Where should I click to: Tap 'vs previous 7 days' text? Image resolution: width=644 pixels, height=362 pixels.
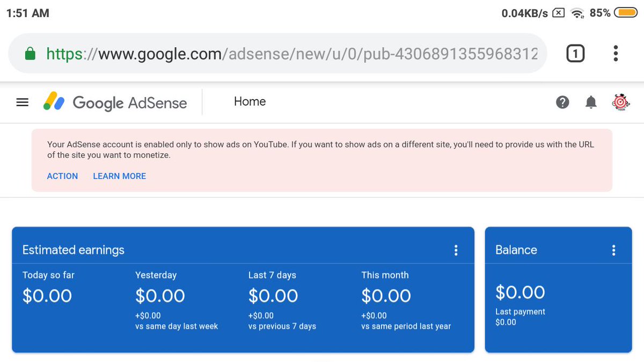(x=282, y=326)
